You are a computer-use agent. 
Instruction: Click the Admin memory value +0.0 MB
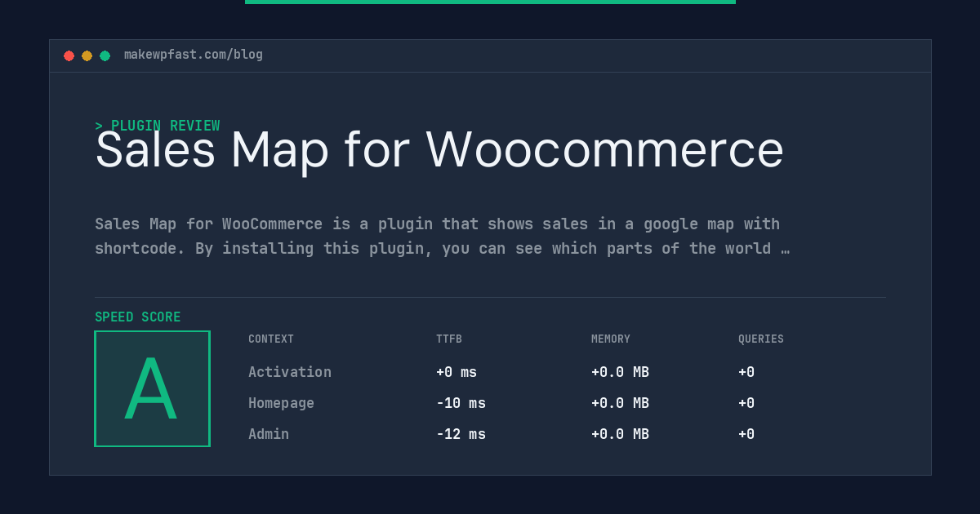pos(620,434)
